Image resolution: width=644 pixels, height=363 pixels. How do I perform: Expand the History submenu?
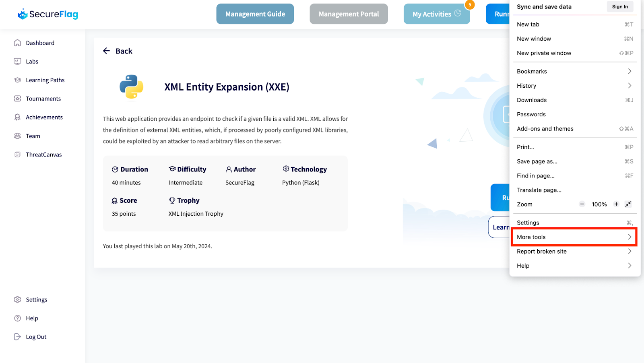click(x=574, y=86)
